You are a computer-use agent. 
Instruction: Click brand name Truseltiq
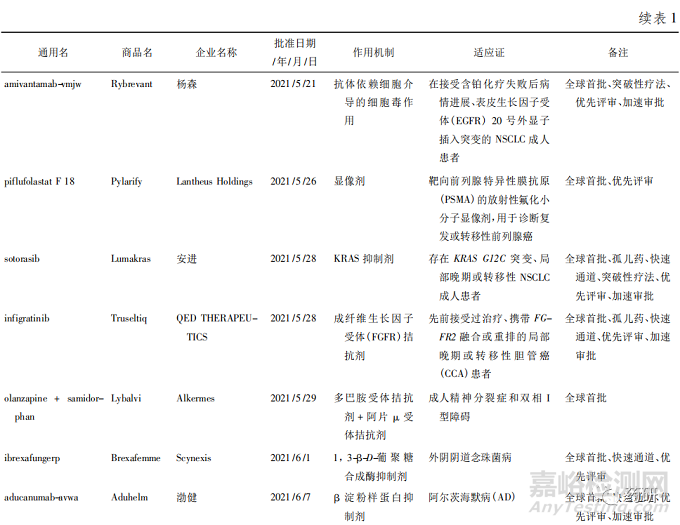(x=129, y=319)
